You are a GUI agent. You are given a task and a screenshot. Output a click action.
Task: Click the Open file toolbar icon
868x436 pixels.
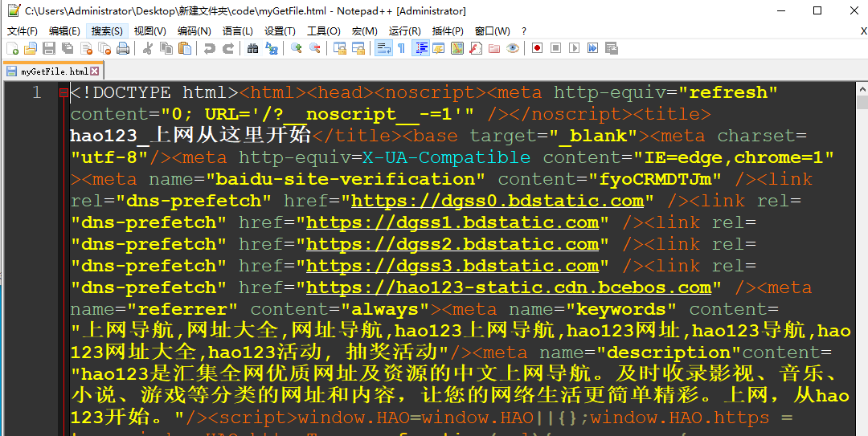coord(31,48)
